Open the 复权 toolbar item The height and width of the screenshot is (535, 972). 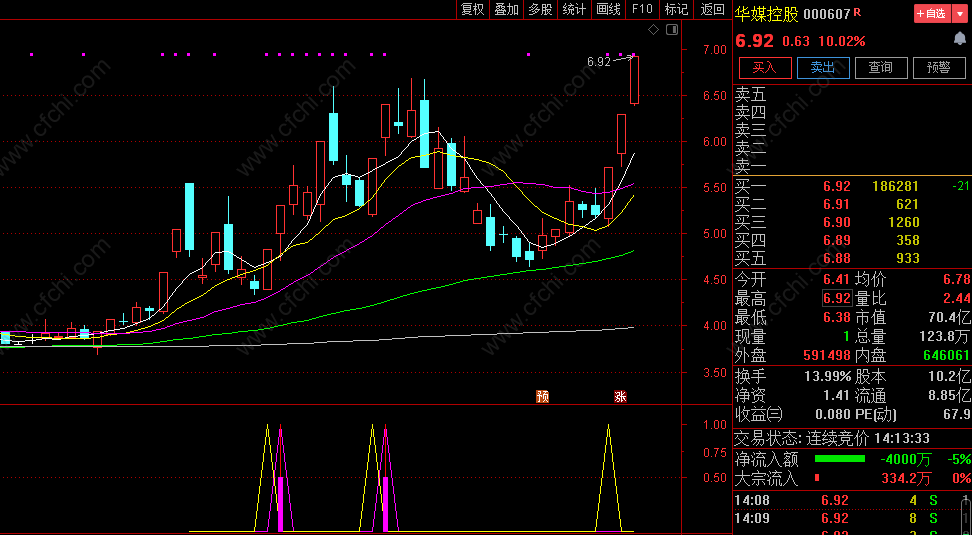pyautogui.click(x=473, y=9)
